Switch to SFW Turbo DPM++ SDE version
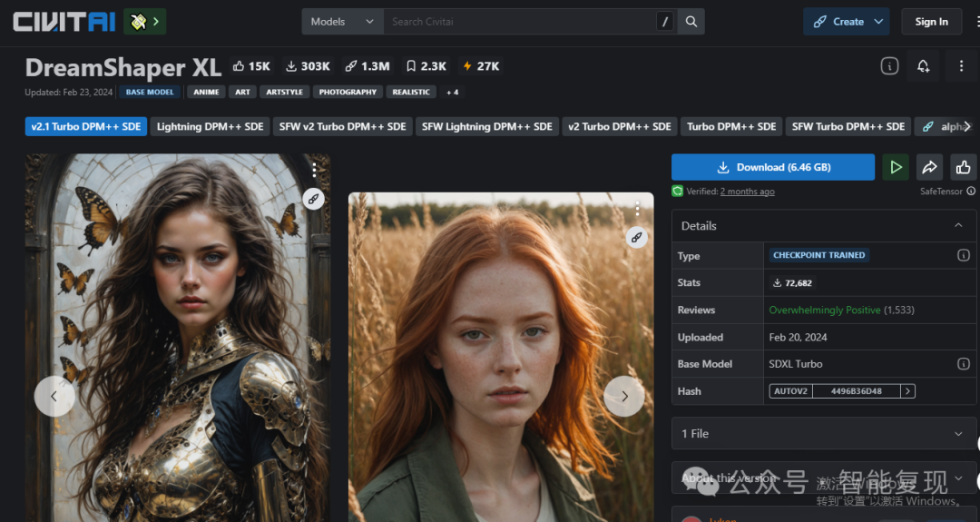The image size is (980, 522). click(x=848, y=126)
